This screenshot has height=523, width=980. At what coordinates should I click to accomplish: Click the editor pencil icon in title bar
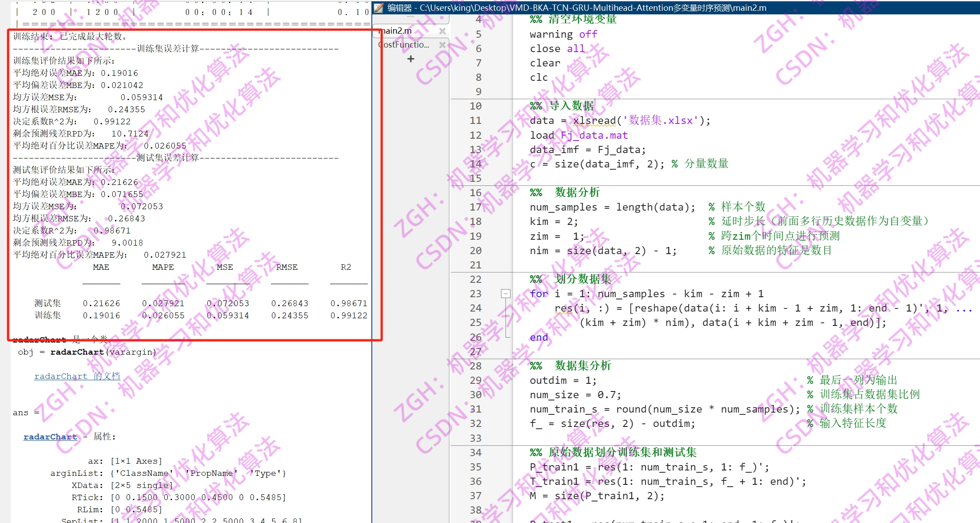pyautogui.click(x=379, y=8)
